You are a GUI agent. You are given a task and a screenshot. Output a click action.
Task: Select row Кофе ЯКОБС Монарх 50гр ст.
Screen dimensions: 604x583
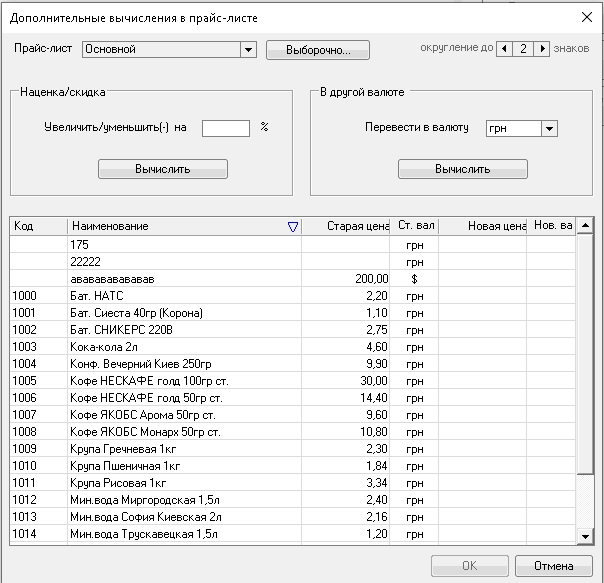[x=293, y=432]
